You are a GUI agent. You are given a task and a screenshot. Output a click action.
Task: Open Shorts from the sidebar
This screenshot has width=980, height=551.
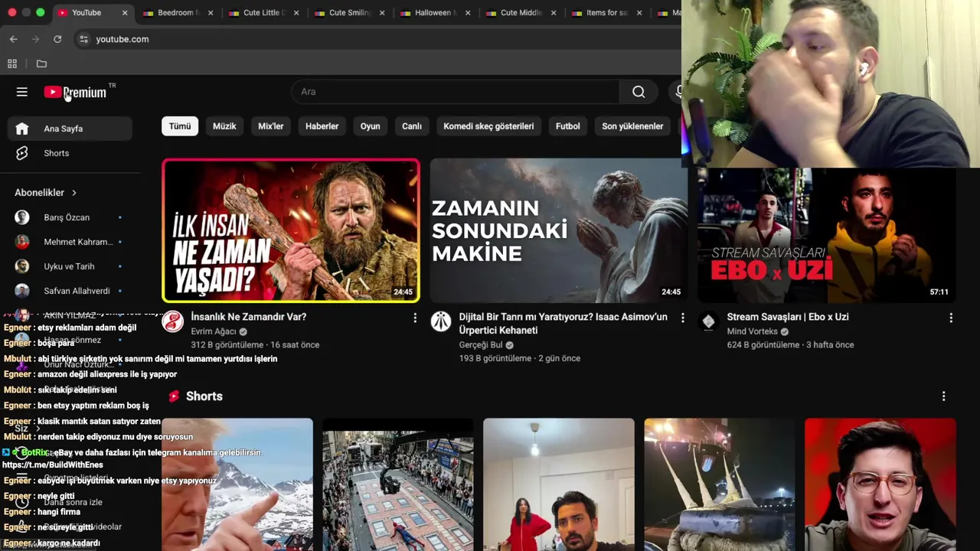[x=70, y=153]
